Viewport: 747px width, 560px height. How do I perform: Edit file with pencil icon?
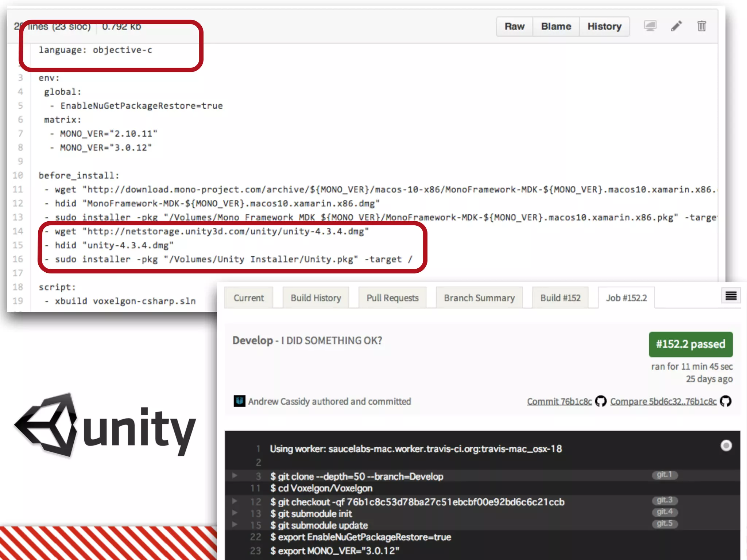(676, 26)
